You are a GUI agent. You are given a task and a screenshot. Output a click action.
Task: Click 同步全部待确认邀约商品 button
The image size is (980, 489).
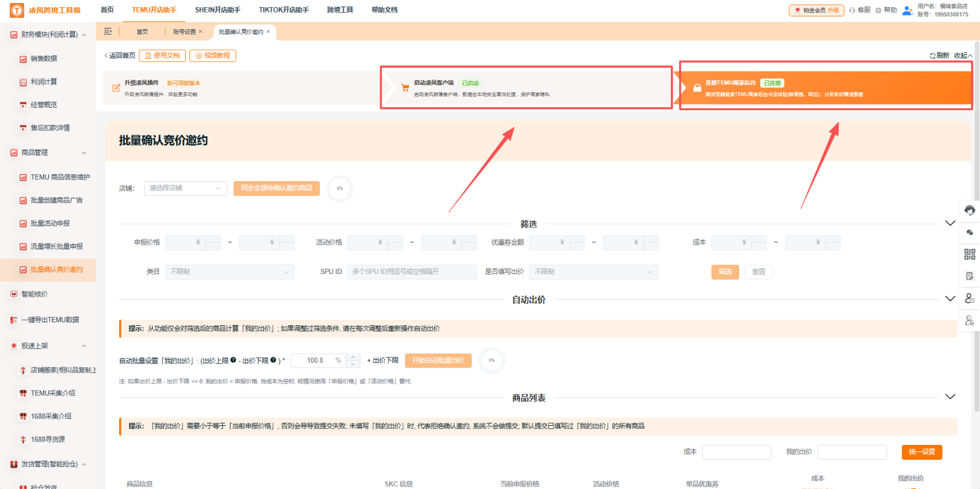[276, 188]
